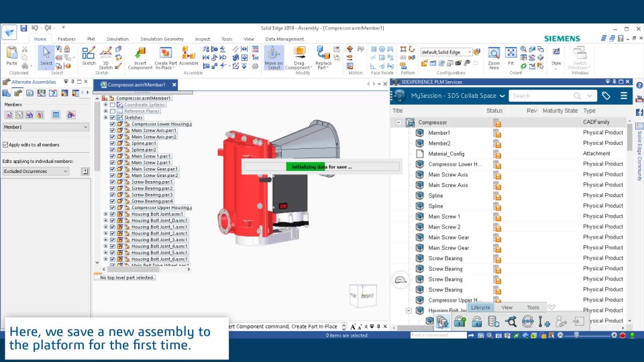Switch to the View tab in the Lifecycle toolbar

pyautogui.click(x=507, y=308)
